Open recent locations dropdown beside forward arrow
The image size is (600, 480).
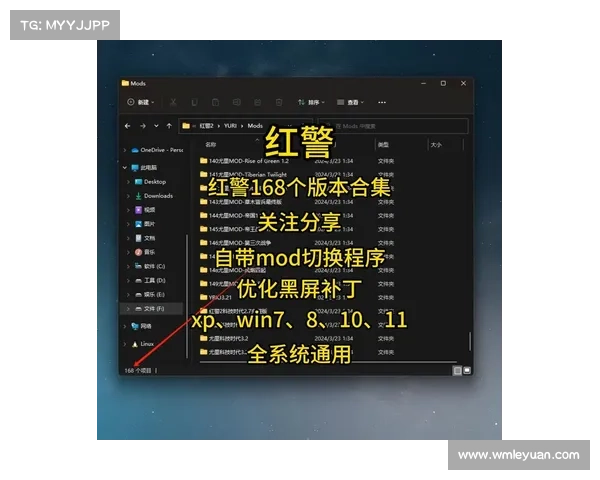[156, 126]
